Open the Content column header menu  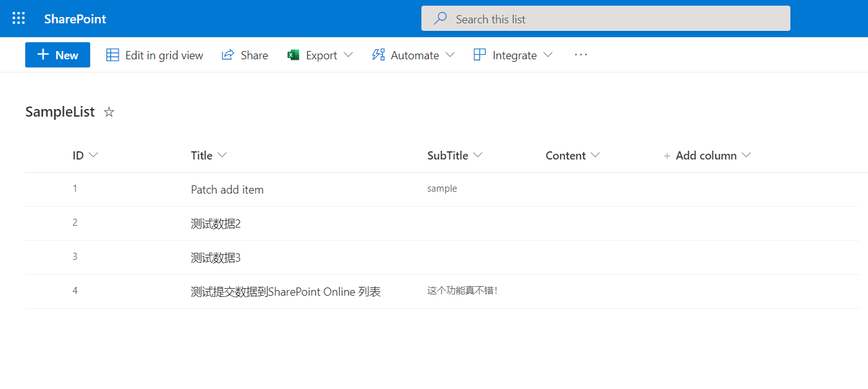click(x=572, y=156)
